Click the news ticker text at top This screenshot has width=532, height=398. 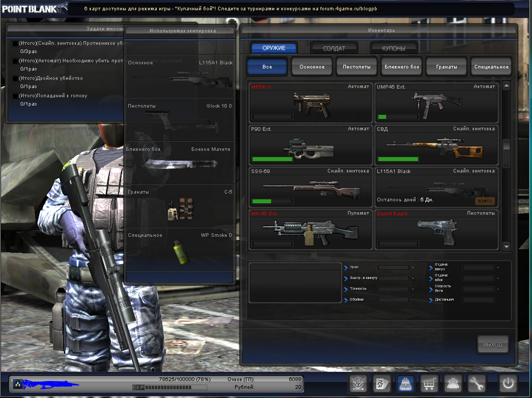(230, 9)
